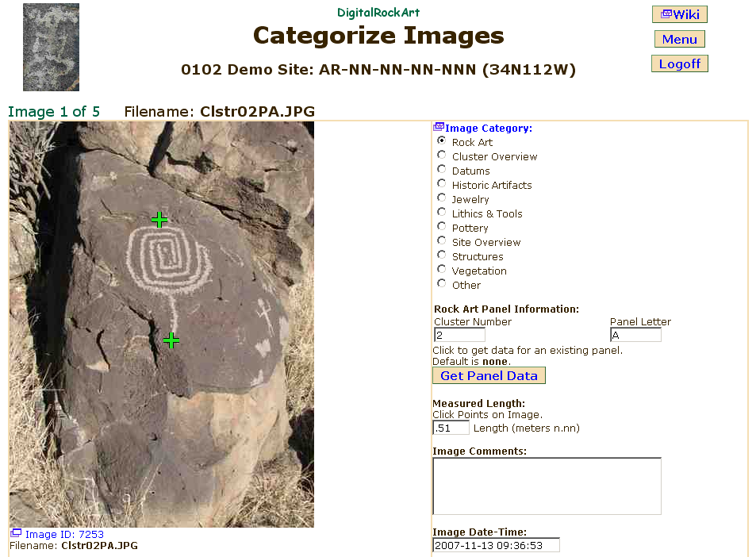The height and width of the screenshot is (557, 756).
Task: Open the Wiki page button
Action: pos(679,14)
